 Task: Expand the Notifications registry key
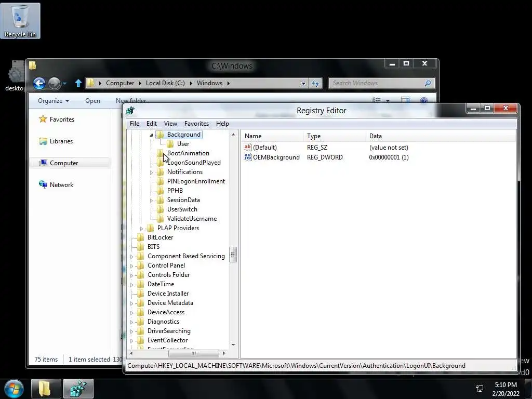tap(151, 172)
